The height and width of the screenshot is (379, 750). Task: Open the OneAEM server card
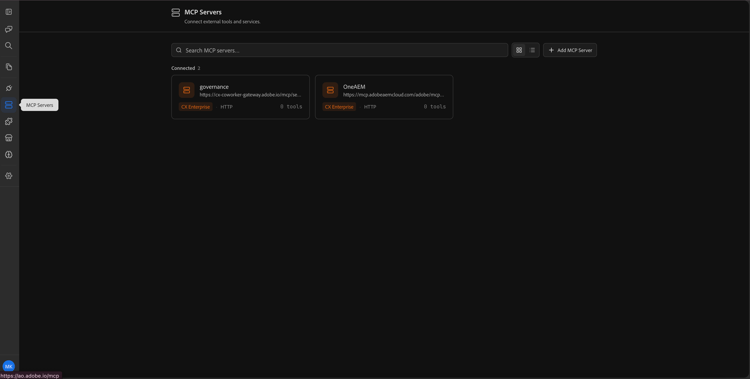(x=384, y=97)
